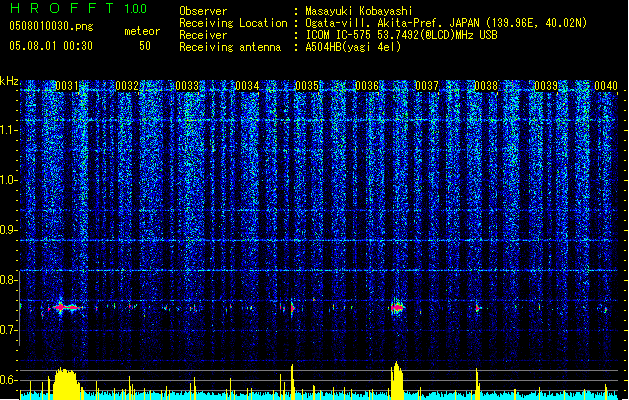Click the 0040 time marker

[x=606, y=86]
